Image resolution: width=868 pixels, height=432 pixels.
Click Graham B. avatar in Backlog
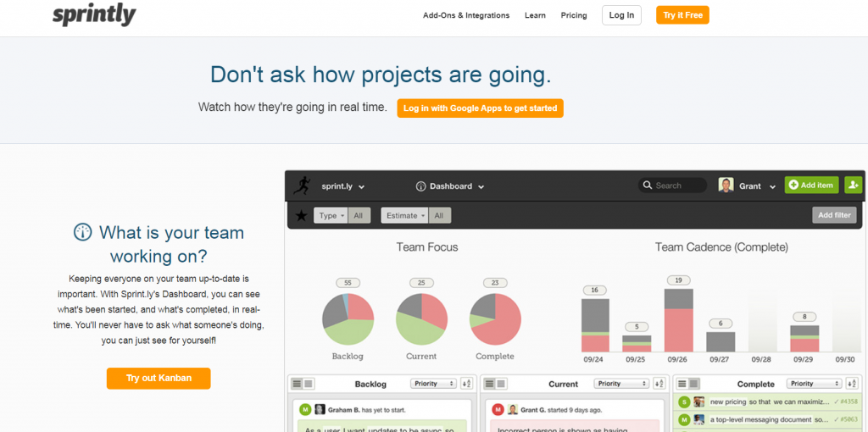(x=320, y=410)
